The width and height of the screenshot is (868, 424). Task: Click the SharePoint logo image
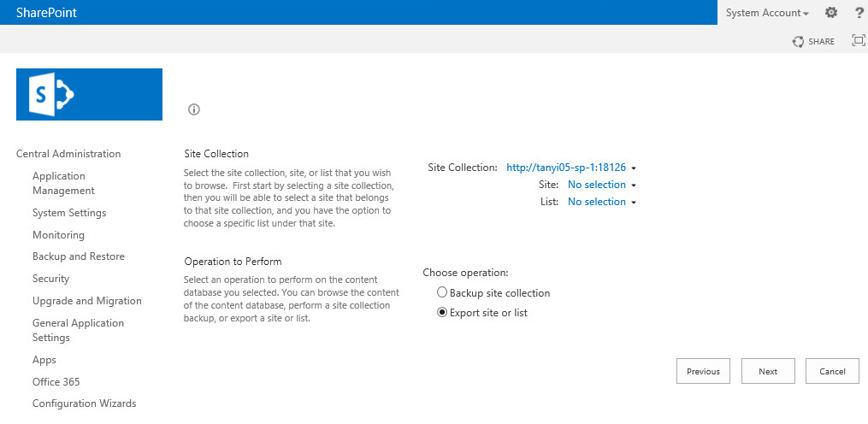pos(89,94)
